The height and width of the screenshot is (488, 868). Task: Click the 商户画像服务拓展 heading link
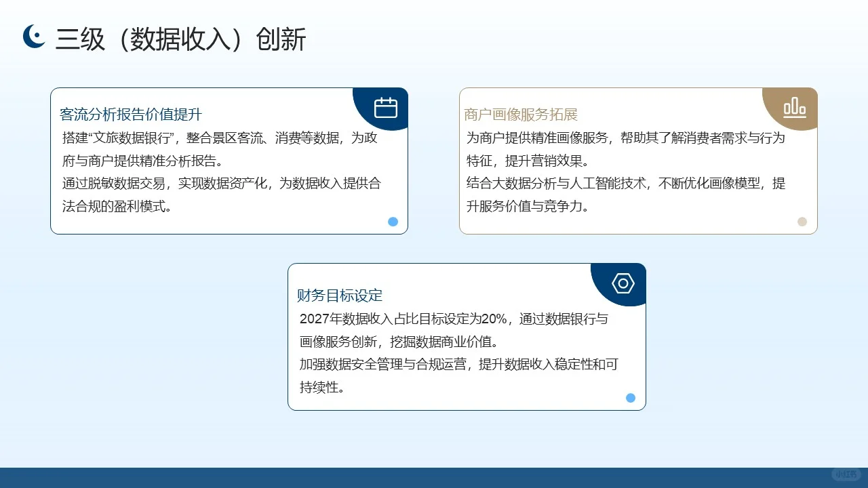(x=520, y=114)
